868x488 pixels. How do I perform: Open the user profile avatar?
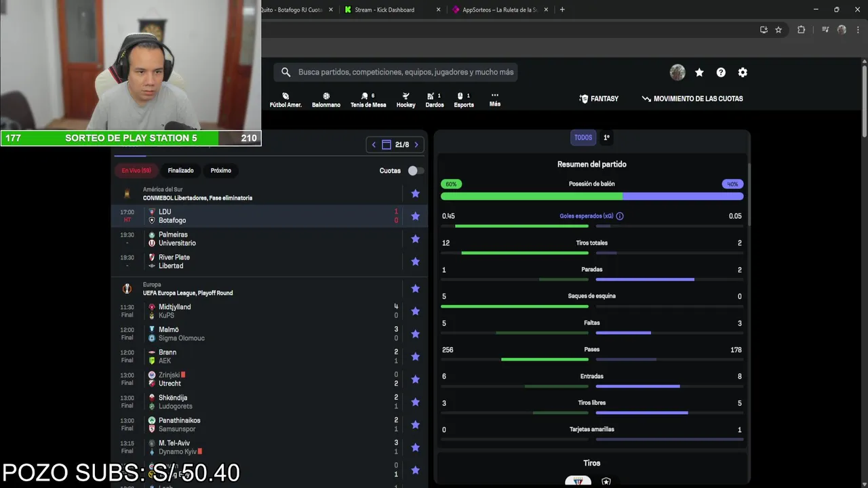pyautogui.click(x=677, y=73)
